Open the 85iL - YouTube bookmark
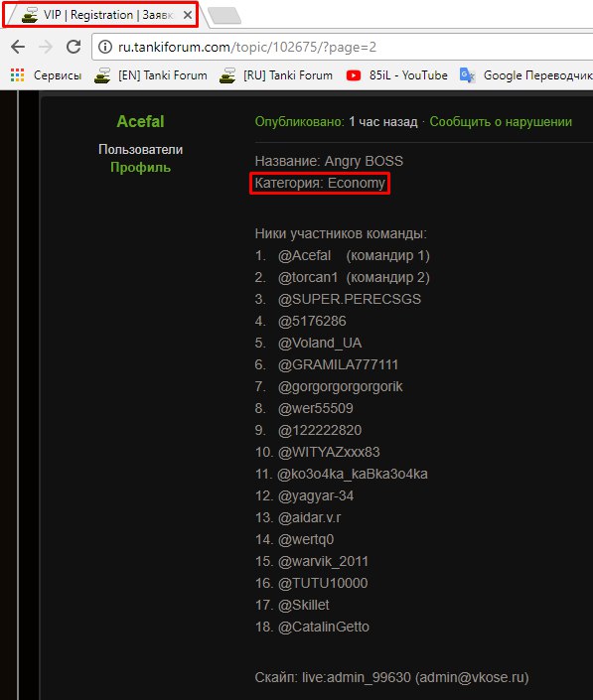Screen dimensions: 593x700 [397, 75]
